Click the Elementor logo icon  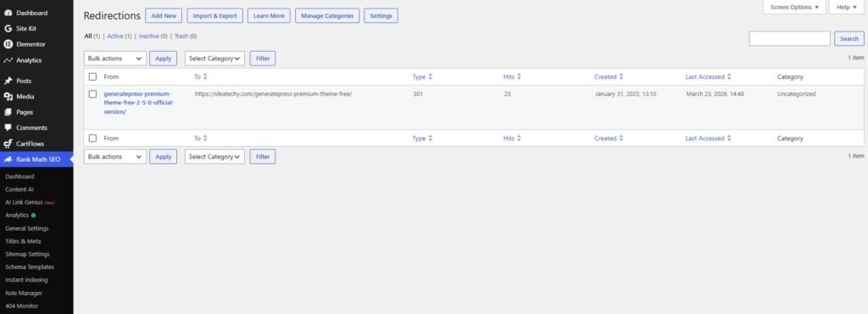(8, 44)
